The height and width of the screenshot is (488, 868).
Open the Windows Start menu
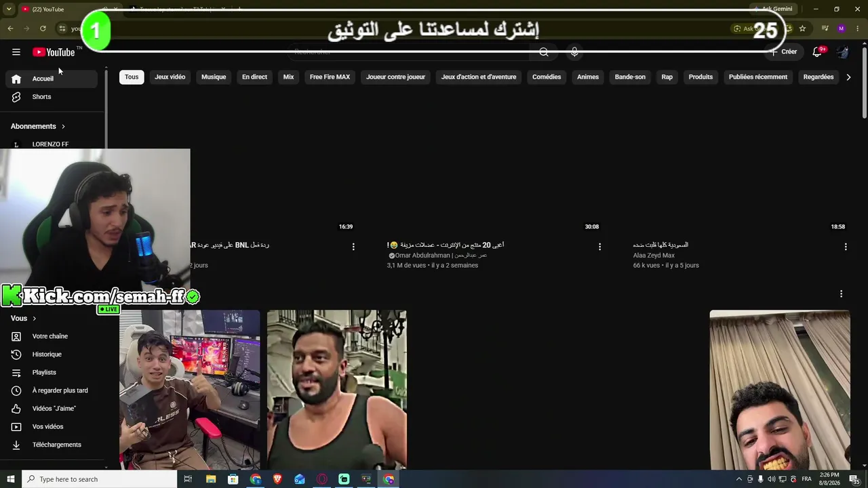coord(11,479)
